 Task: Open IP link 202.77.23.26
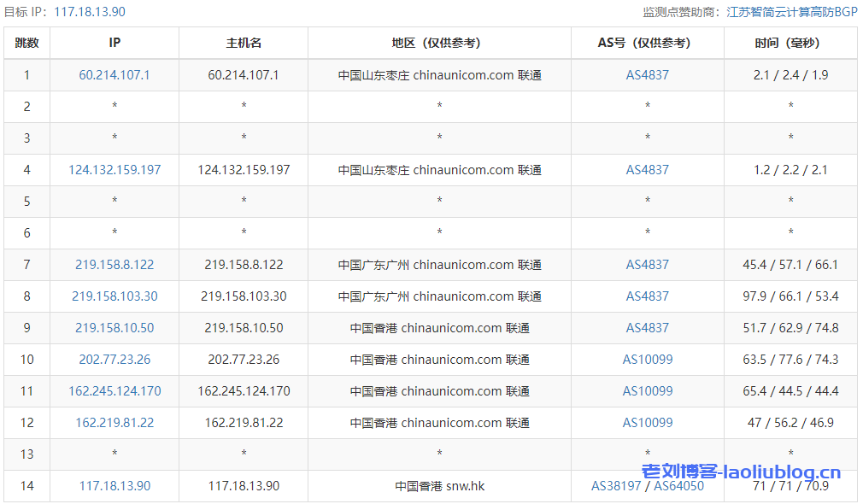(114, 360)
